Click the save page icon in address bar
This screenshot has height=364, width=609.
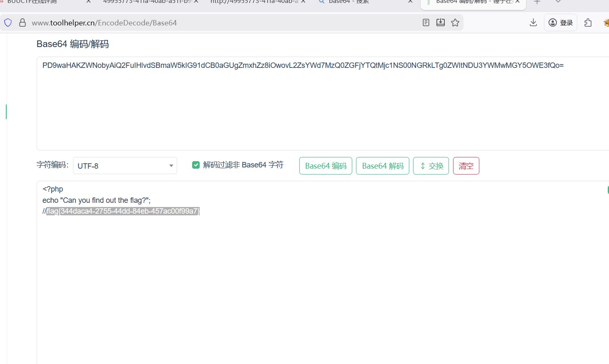point(440,22)
